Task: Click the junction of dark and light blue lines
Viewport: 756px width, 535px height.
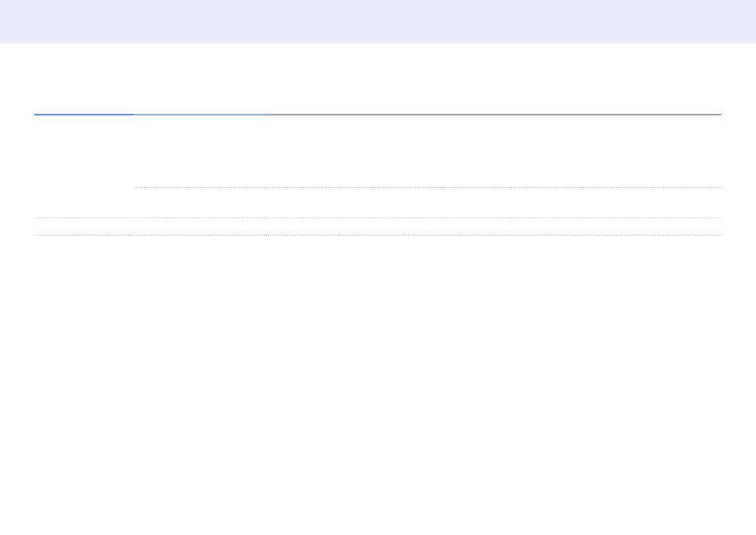Action: point(134,115)
